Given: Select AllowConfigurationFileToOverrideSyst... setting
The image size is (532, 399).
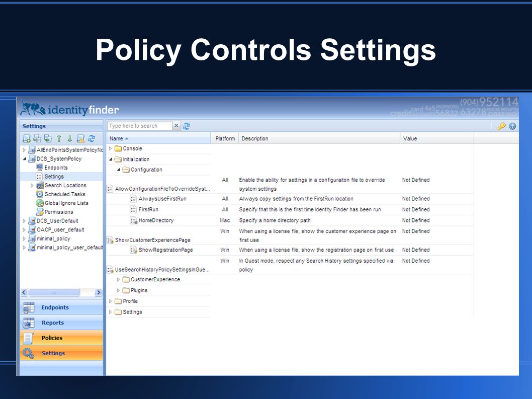Looking at the screenshot, I should point(162,189).
